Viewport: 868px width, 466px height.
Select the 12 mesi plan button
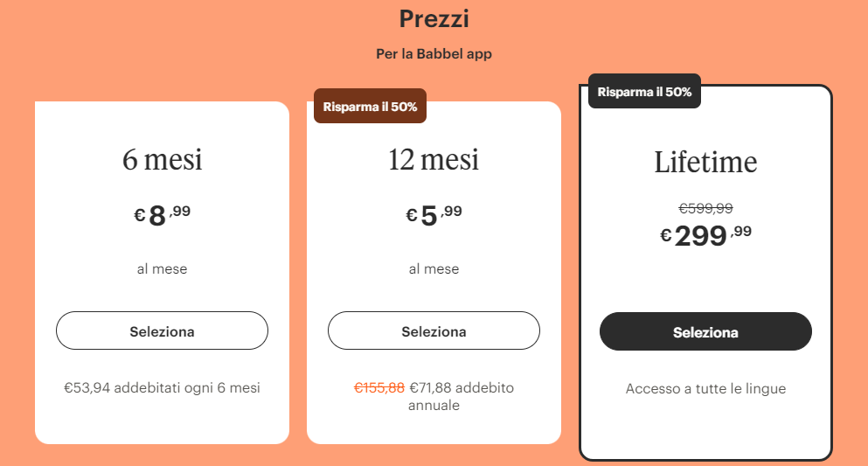pyautogui.click(x=434, y=331)
